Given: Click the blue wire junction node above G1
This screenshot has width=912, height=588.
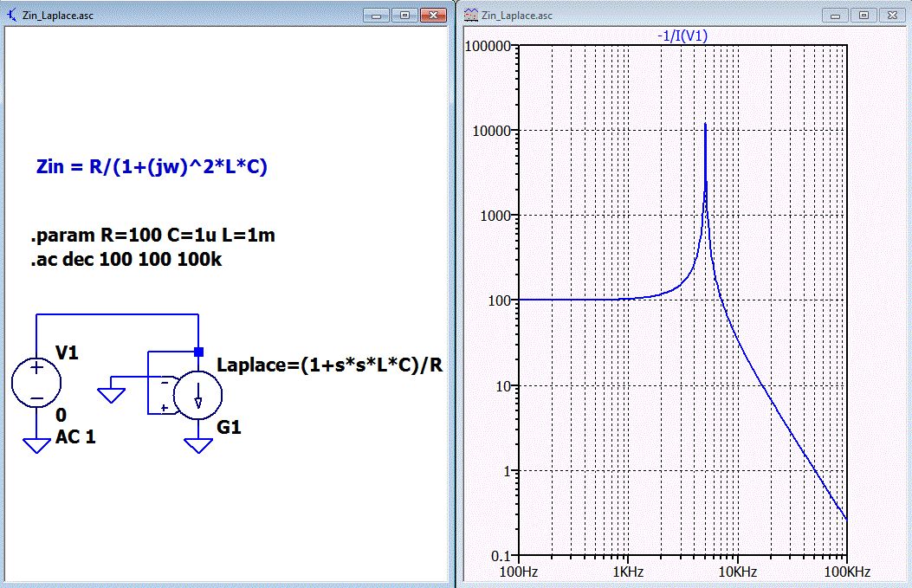Looking at the screenshot, I should [x=198, y=352].
